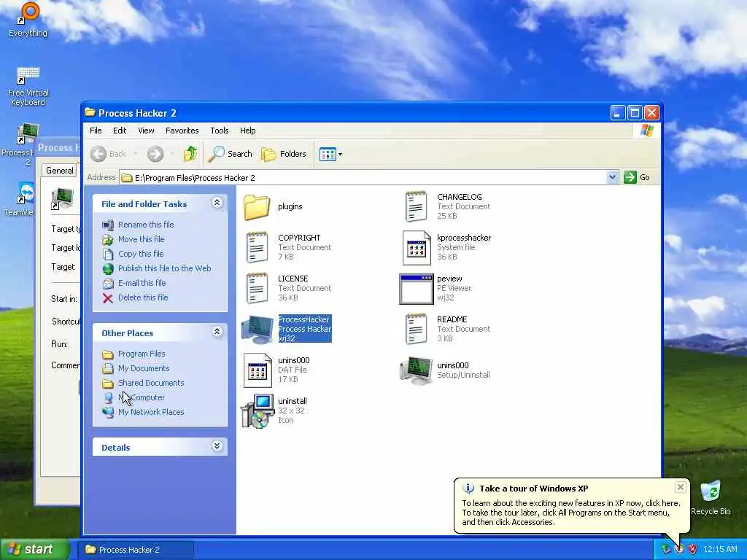Expand the Details panel
This screenshot has width=747, height=560.
[217, 446]
